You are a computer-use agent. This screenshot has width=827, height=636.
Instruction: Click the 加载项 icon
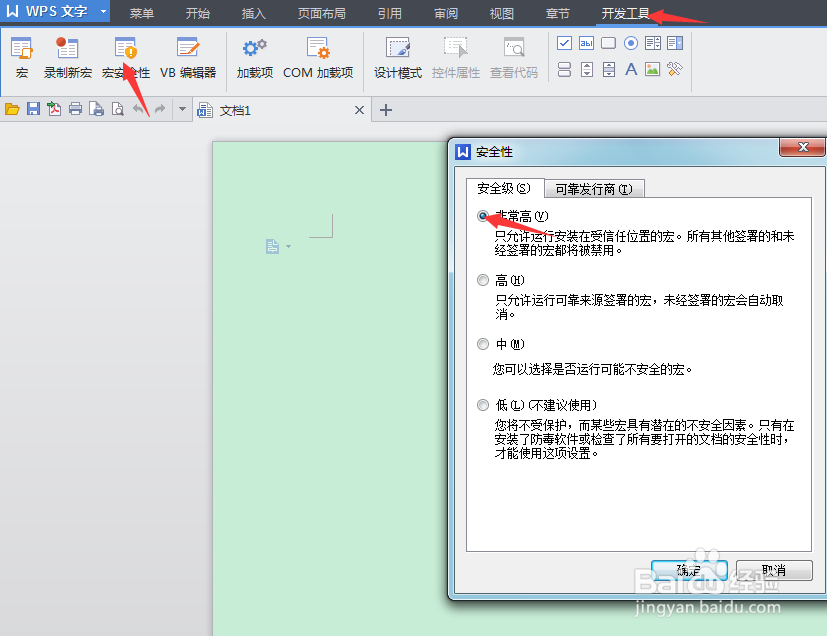254,57
